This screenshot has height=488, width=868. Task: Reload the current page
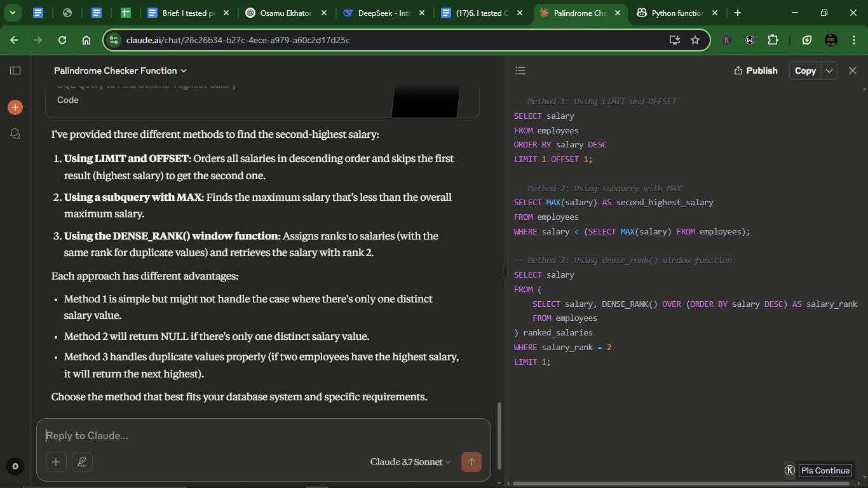tap(62, 40)
